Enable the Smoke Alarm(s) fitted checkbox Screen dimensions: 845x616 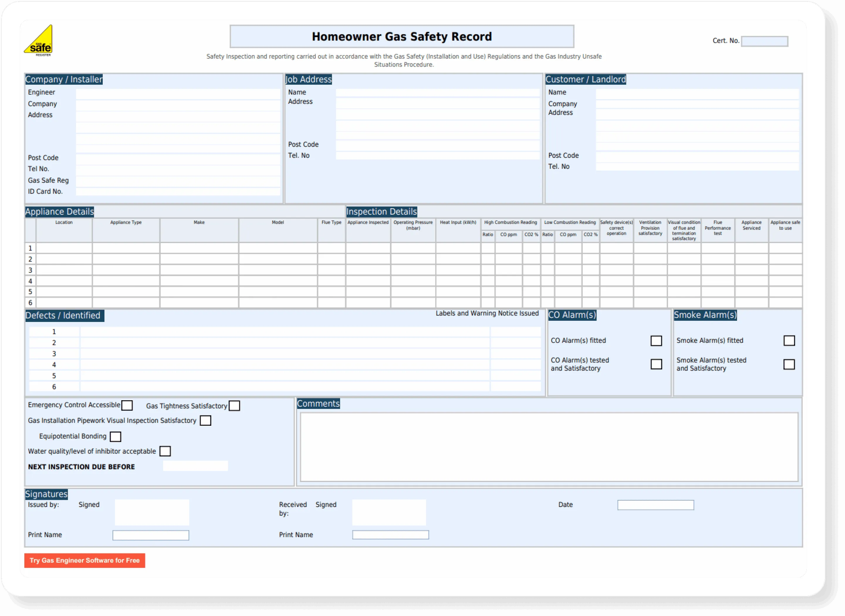tap(790, 340)
